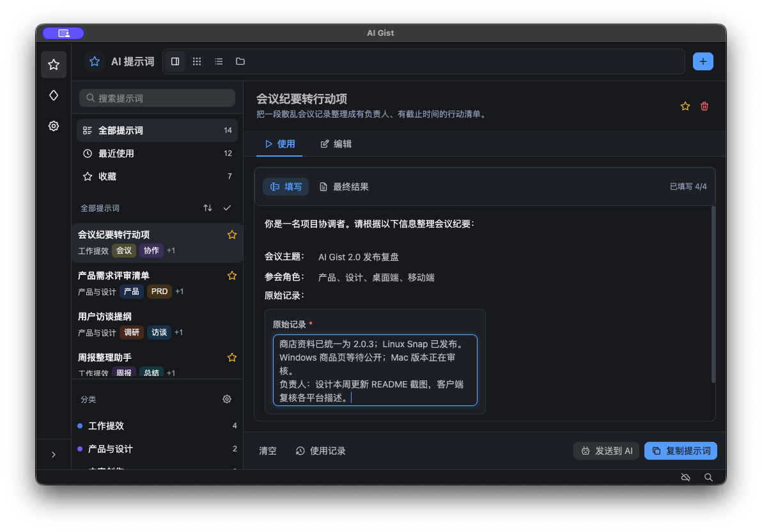The image size is (762, 532).
Task: Toggle favorite star on 产品需求评审清单 item
Action: 232,276
